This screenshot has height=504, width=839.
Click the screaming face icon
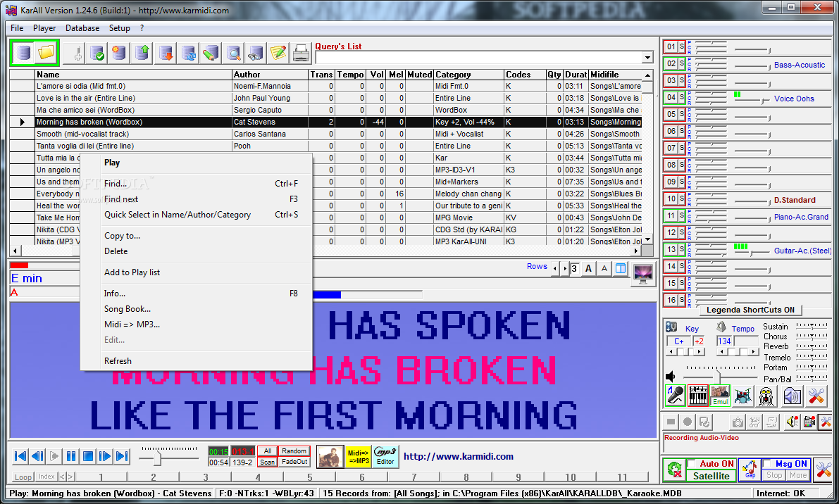[x=766, y=396]
